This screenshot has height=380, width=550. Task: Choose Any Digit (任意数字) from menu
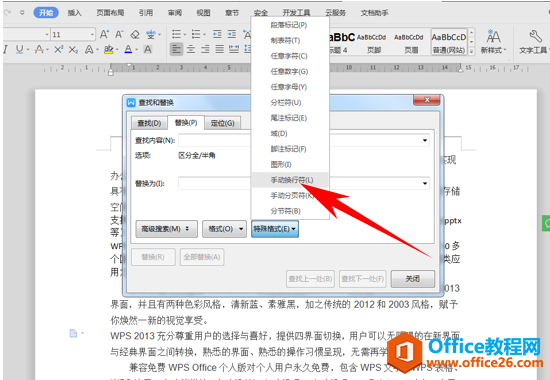(290, 71)
